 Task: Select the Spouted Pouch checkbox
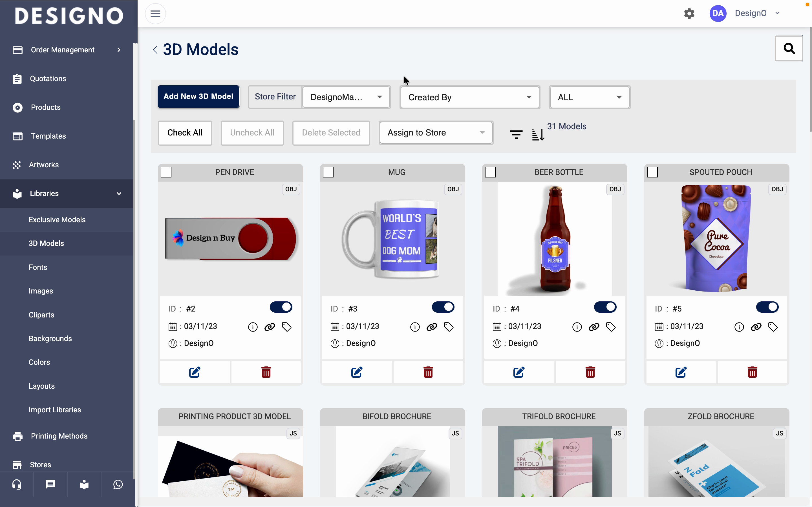point(652,172)
